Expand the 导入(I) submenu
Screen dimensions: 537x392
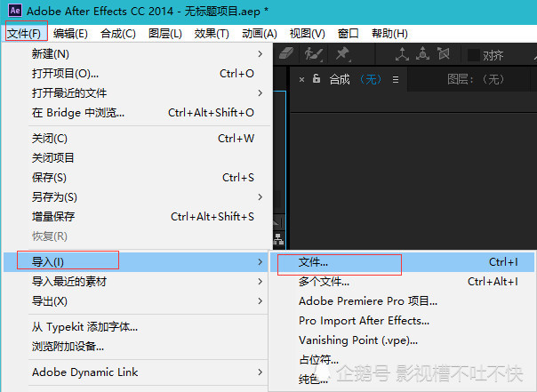pos(136,262)
